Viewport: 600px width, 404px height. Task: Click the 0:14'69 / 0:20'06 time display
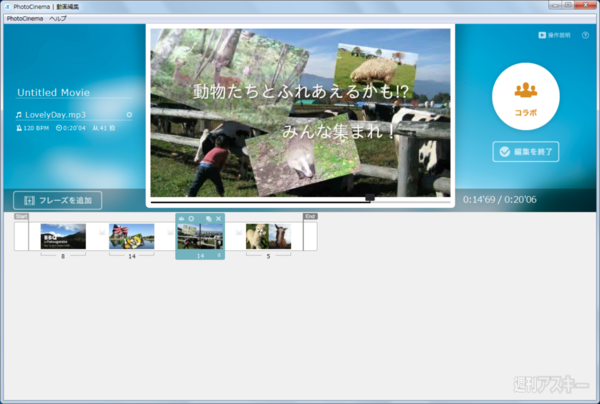(500, 200)
